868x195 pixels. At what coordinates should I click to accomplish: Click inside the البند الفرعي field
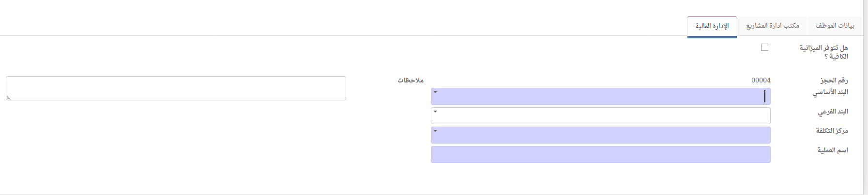(x=600, y=116)
